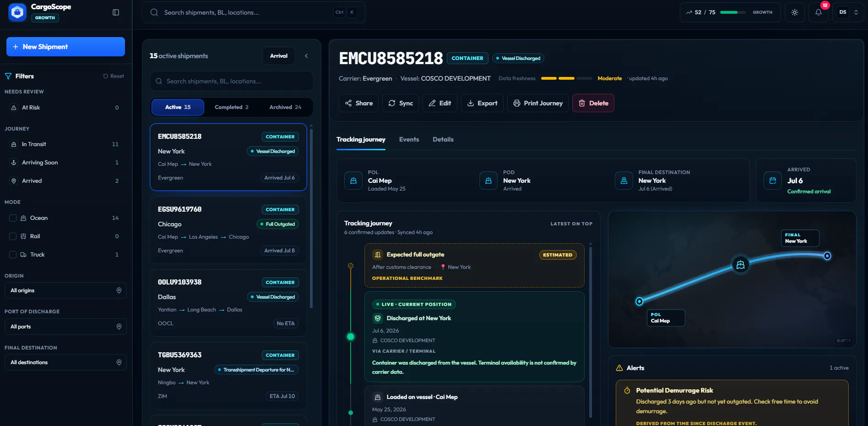
Task: Focus the top global search field
Action: click(x=254, y=12)
